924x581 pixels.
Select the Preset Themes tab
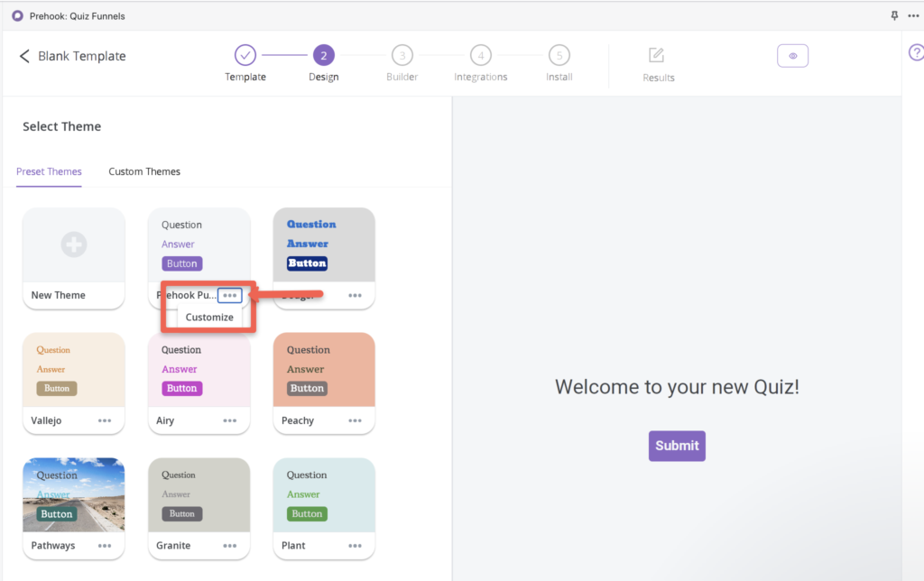point(49,171)
